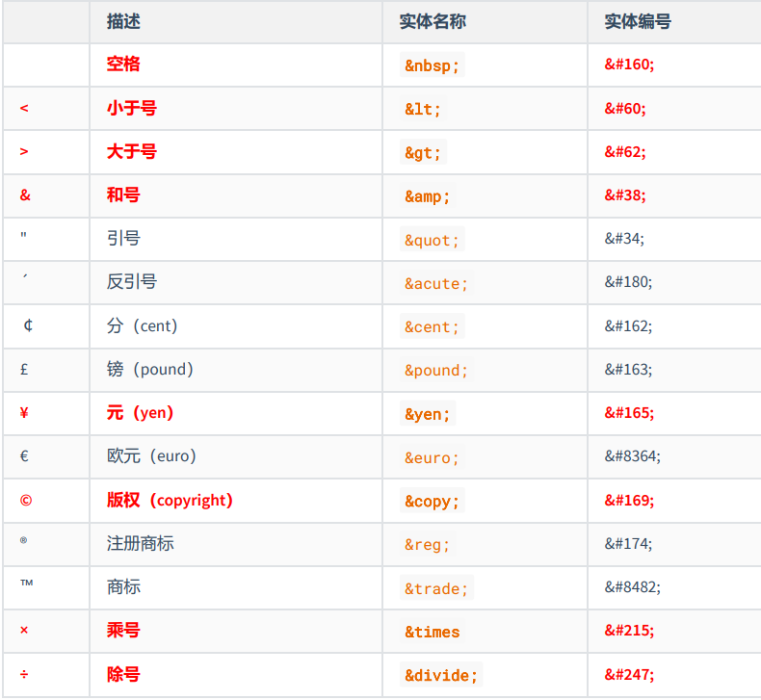Image resolution: width=761 pixels, height=700 pixels.
Task: Click the red division sign symbol
Action: pos(24,674)
